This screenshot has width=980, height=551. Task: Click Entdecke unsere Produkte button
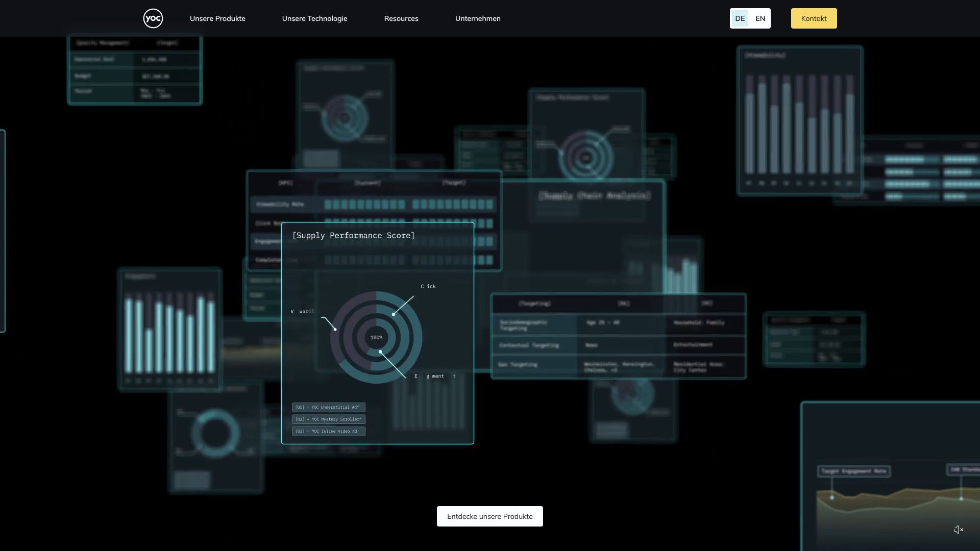tap(490, 516)
